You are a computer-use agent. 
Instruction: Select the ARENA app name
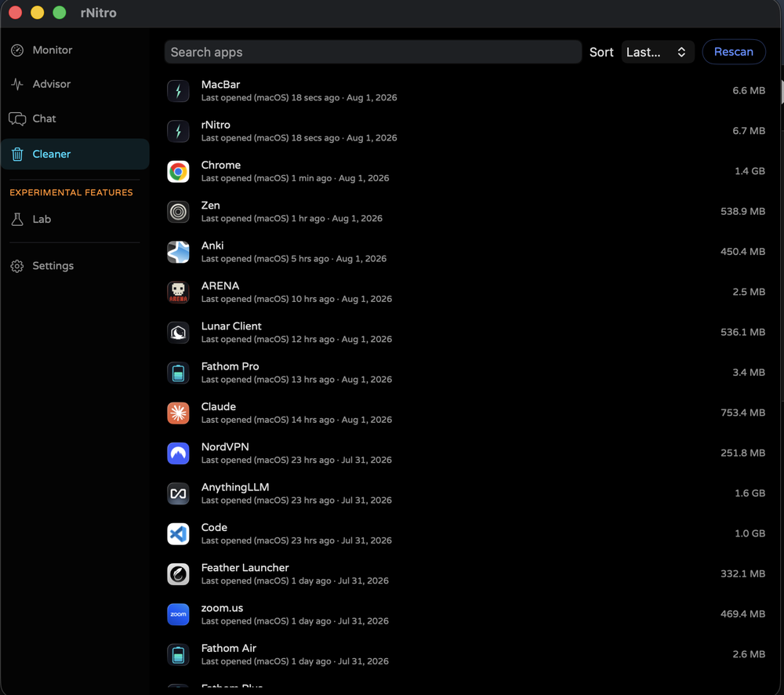pos(220,286)
